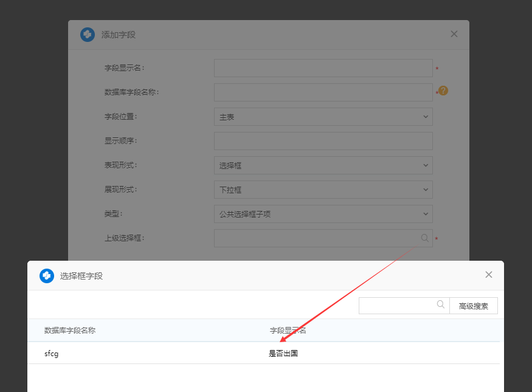Viewport: 532px width, 392px height.
Task: Select the 是否出国 field display name
Action: pyautogui.click(x=283, y=353)
